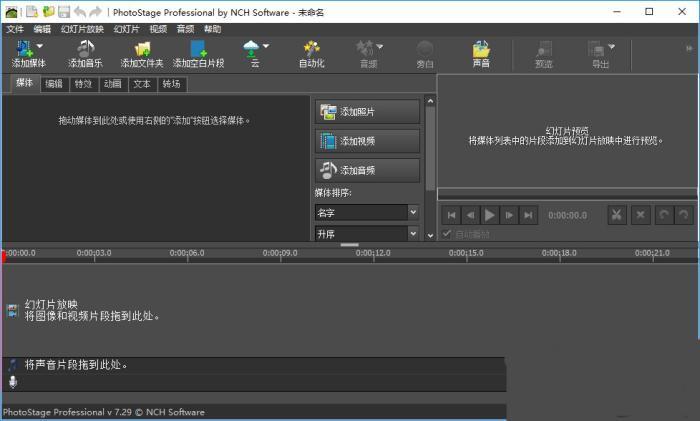The width and height of the screenshot is (700, 421).
Task: Click the 添加视频 button
Action: [x=367, y=141]
